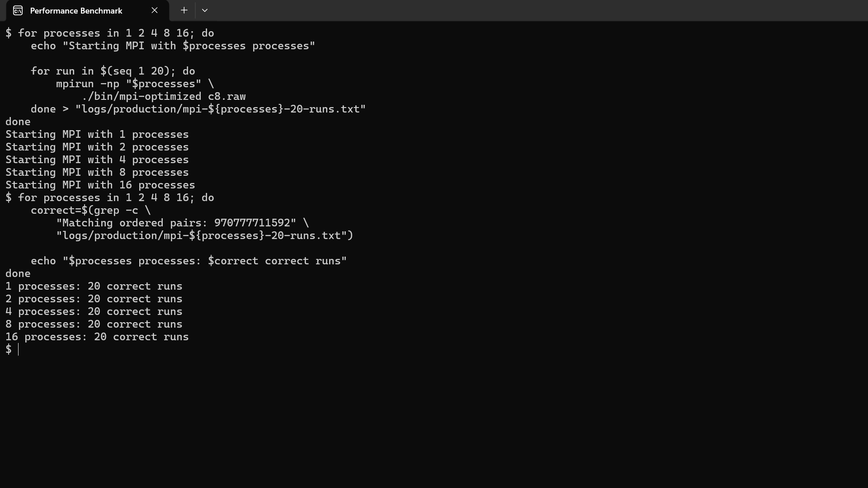Close the Performance Benchmark tab
Viewport: 868px width, 488px height.
tap(155, 10)
